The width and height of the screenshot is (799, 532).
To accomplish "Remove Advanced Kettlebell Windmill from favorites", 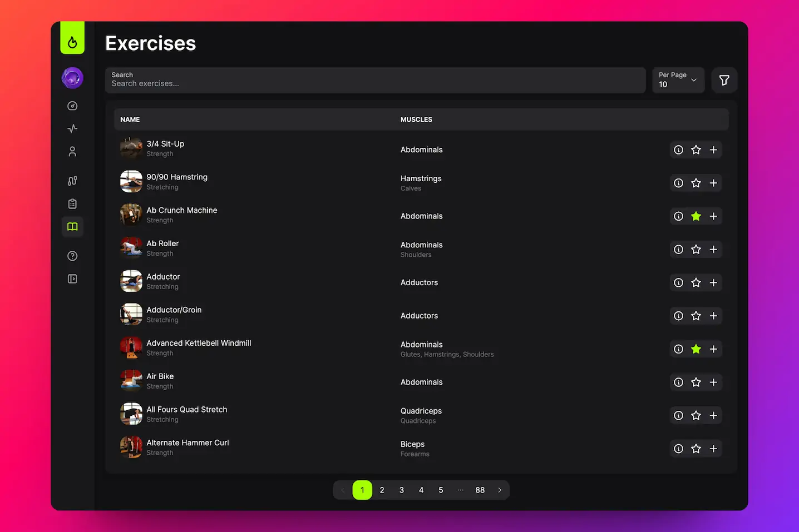I will point(696,349).
